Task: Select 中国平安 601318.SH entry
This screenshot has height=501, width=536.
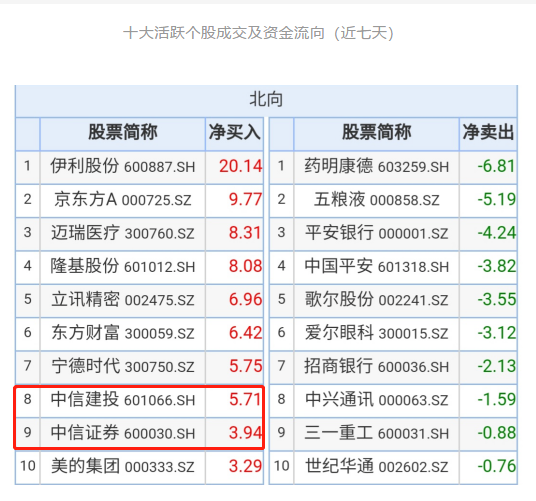Action: point(377,266)
